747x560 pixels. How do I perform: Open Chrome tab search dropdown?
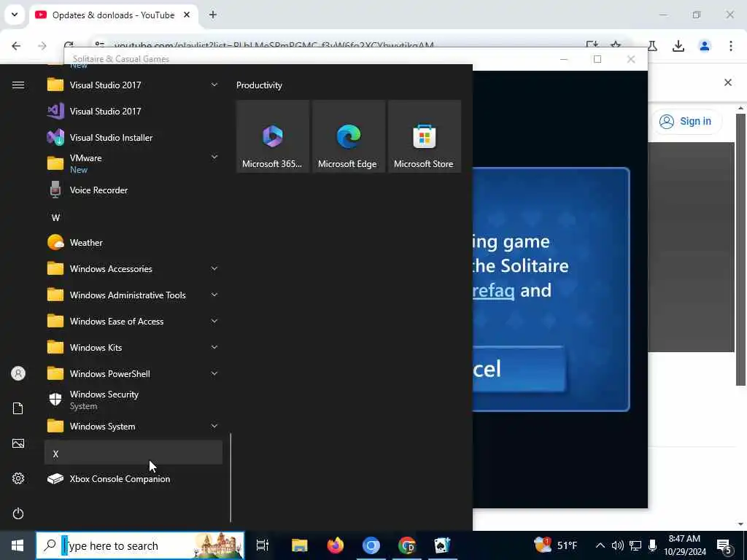click(15, 15)
